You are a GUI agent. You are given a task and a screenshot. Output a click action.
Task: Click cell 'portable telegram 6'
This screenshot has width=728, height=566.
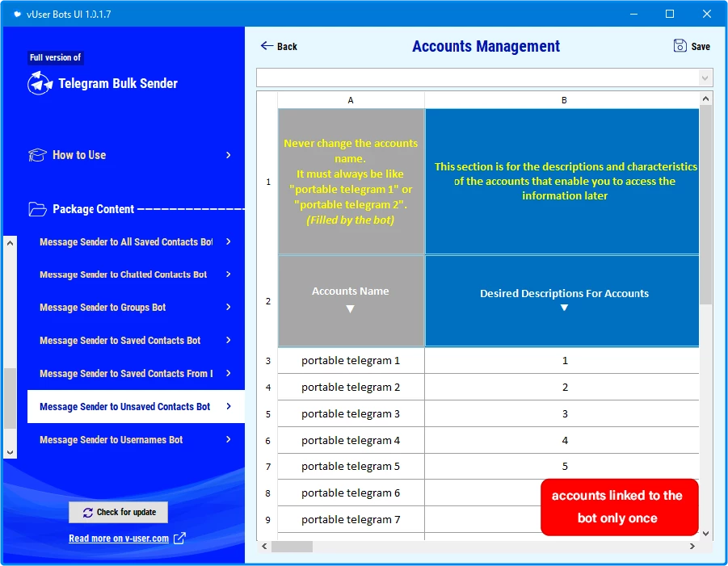351,493
